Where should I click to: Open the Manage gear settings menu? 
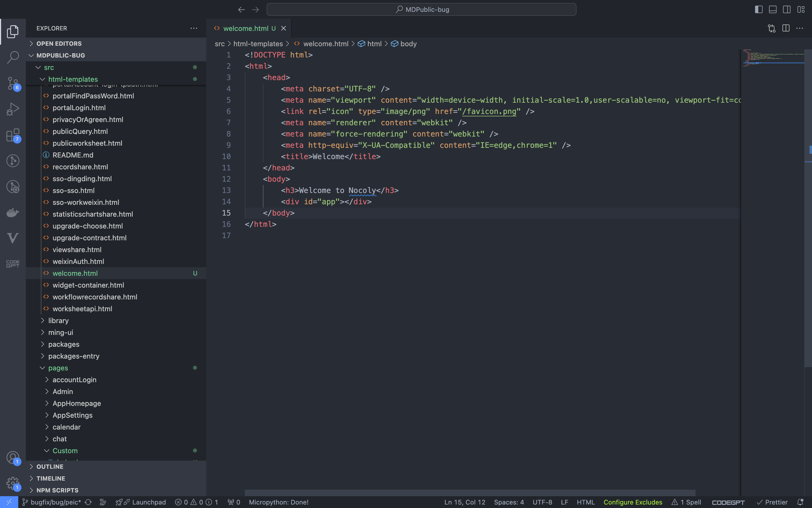coord(13,484)
